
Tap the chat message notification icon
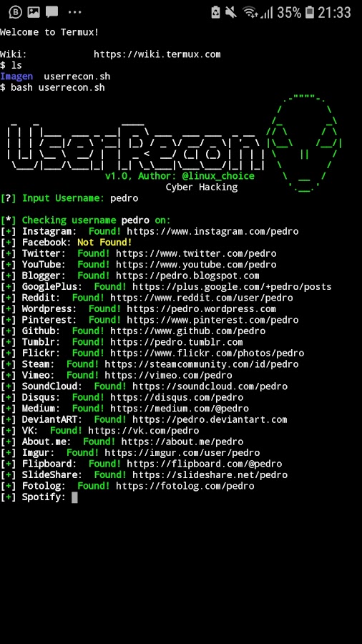point(52,12)
